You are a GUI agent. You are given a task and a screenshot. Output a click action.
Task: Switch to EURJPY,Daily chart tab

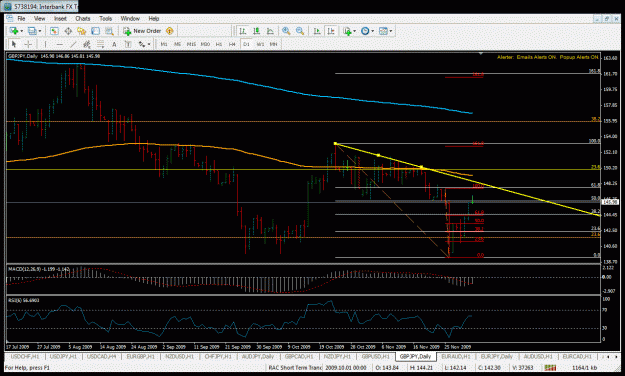tap(497, 356)
